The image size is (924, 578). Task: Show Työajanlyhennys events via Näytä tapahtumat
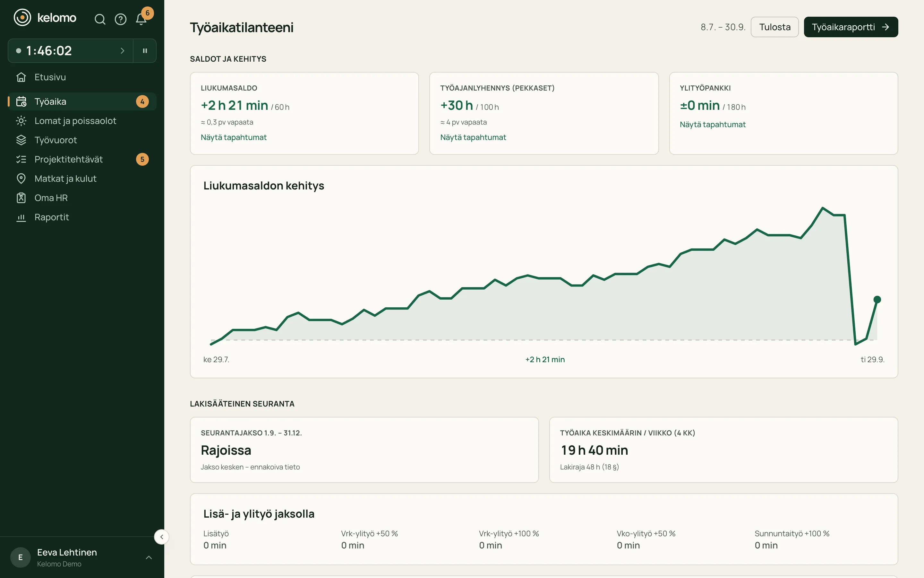(x=473, y=137)
